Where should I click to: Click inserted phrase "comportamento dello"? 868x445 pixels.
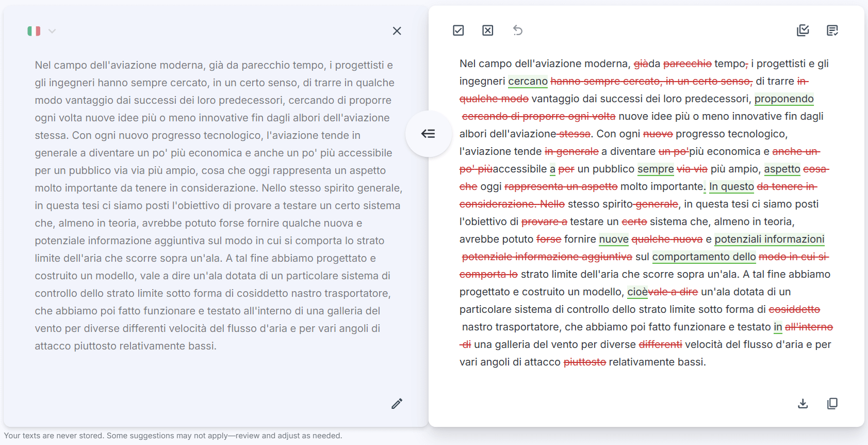(x=704, y=257)
